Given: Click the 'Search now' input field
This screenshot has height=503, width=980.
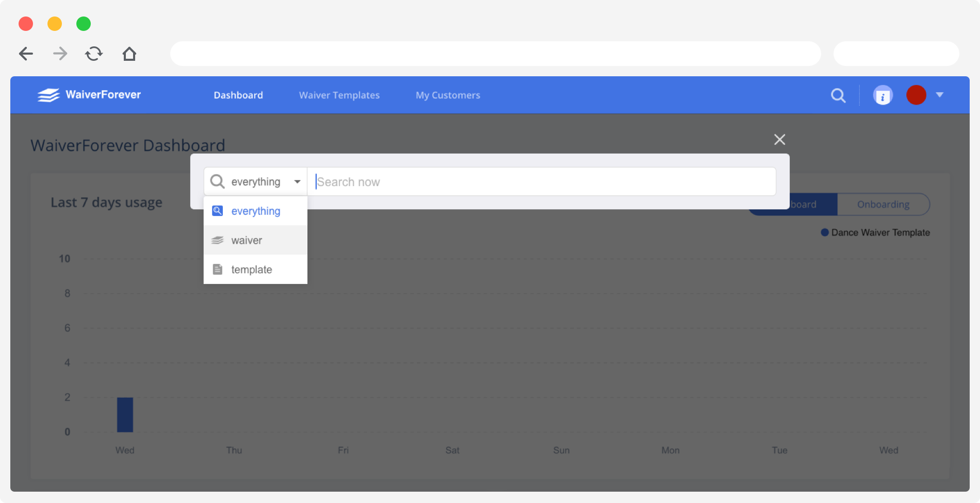Looking at the screenshot, I should pyautogui.click(x=542, y=181).
